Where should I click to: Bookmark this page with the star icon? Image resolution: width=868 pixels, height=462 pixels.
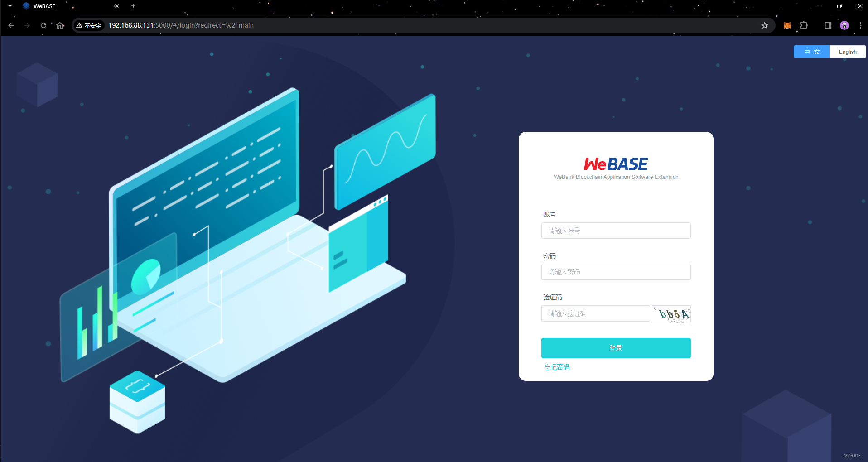click(x=765, y=25)
